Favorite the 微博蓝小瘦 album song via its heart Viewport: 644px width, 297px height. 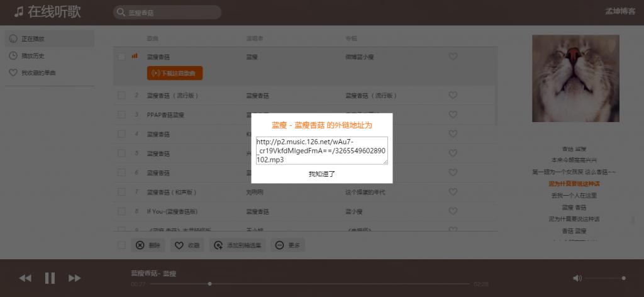tap(453, 57)
